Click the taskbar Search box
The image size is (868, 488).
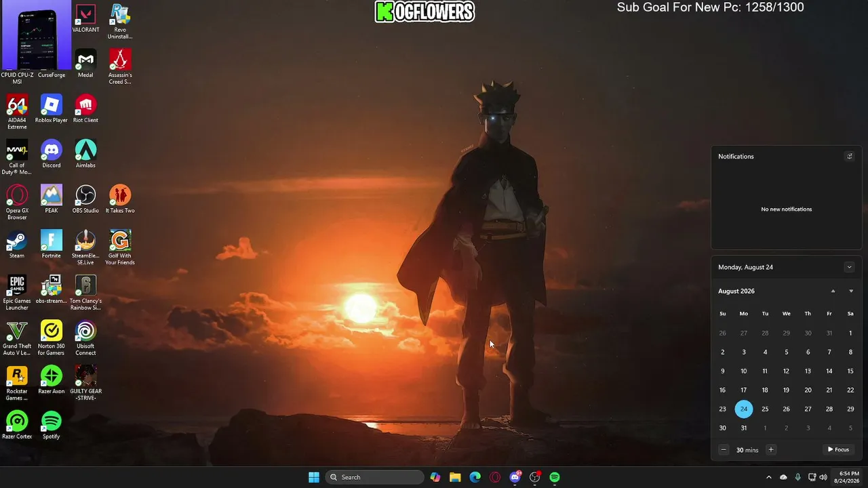pos(374,477)
